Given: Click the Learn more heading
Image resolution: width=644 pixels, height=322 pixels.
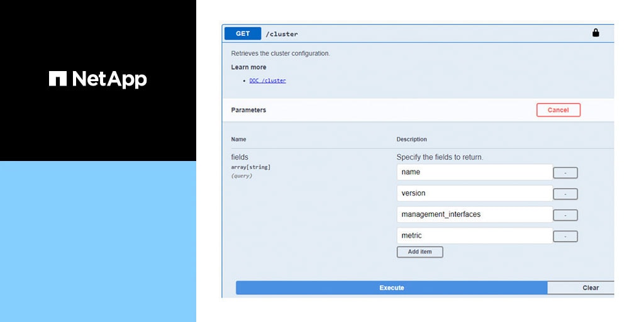Looking at the screenshot, I should pos(248,67).
